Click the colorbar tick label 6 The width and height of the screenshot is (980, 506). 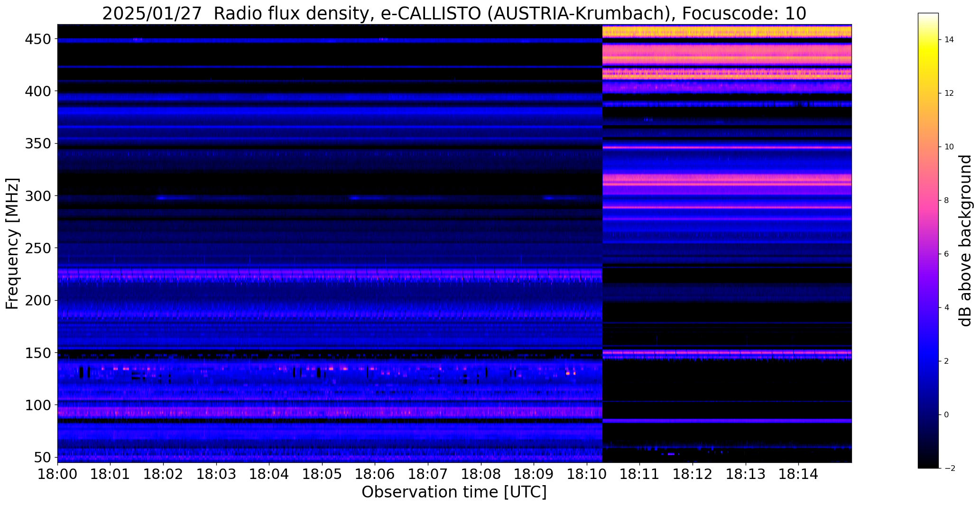pyautogui.click(x=947, y=254)
